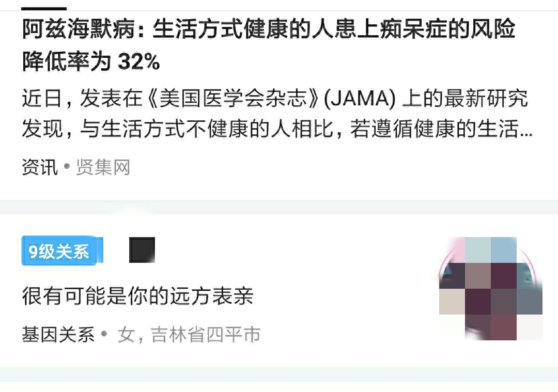Image resolution: width=558 pixels, height=392 pixels.
Task: Select the active tab underline indicator
Action: tap(44, 8)
